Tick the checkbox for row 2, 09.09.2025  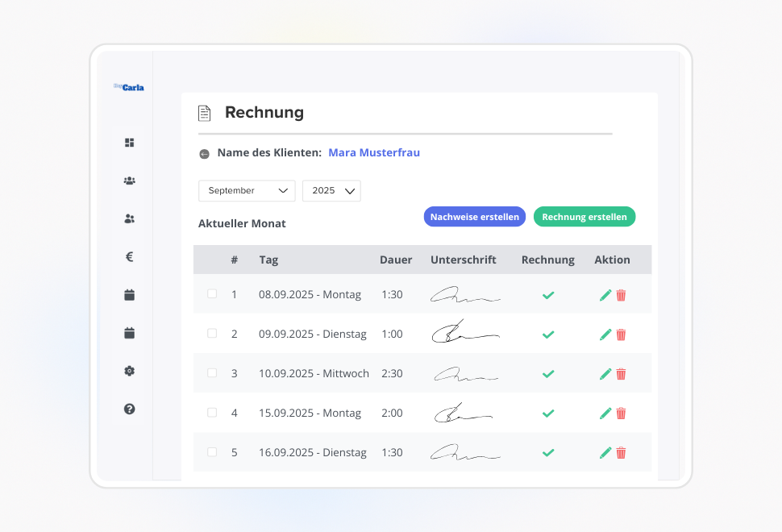[x=212, y=333]
